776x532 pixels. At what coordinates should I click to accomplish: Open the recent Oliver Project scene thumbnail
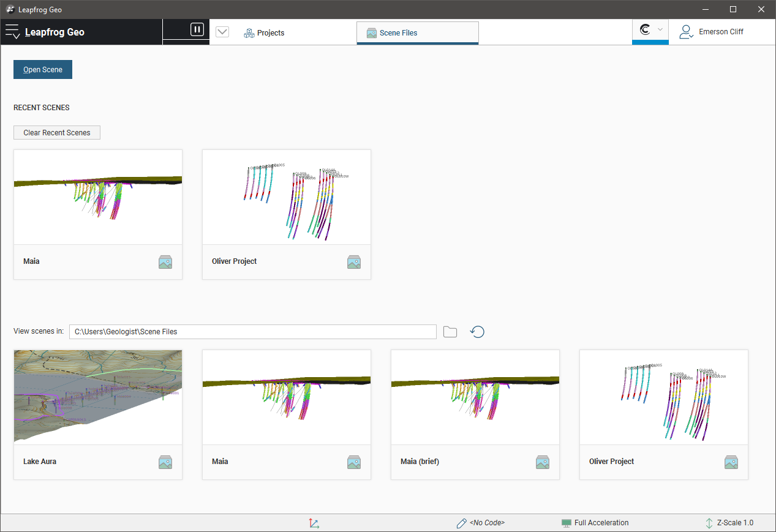click(x=287, y=197)
